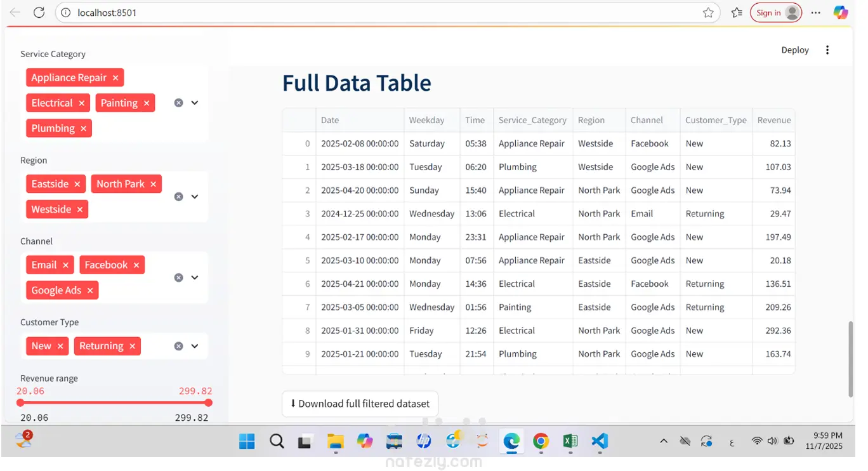868x471 pixels.
Task: Remove the Electrical filter tag
Action: (x=82, y=103)
